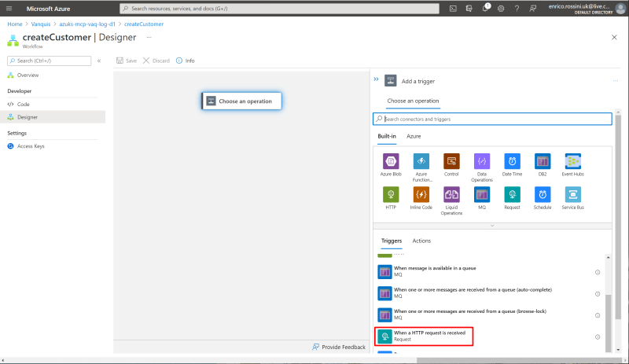The height and width of the screenshot is (364, 629).
Task: Select the Actions tab
Action: (x=421, y=241)
